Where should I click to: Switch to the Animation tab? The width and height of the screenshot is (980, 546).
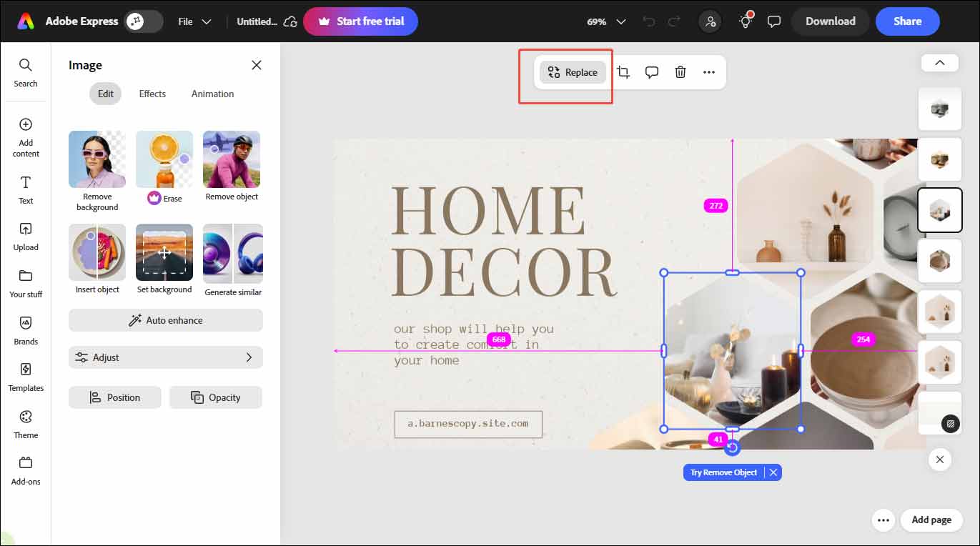tap(212, 94)
